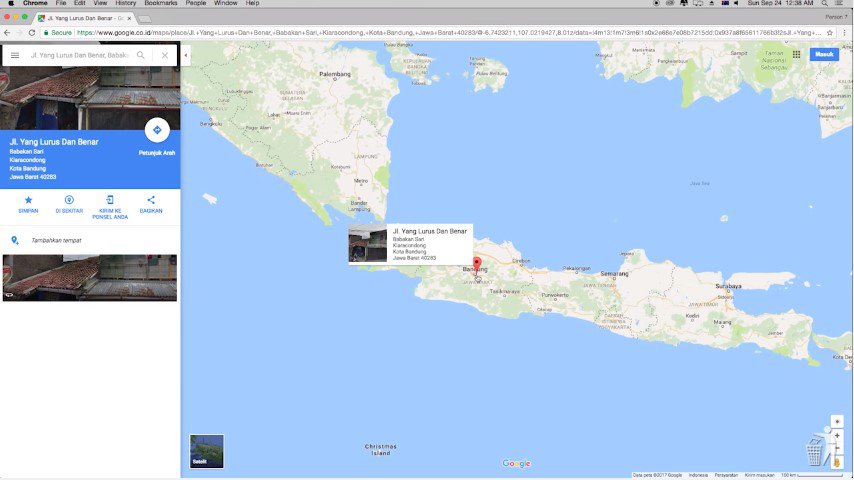854x480 pixels.
Task: Open the Apple menu
Action: 11,3
